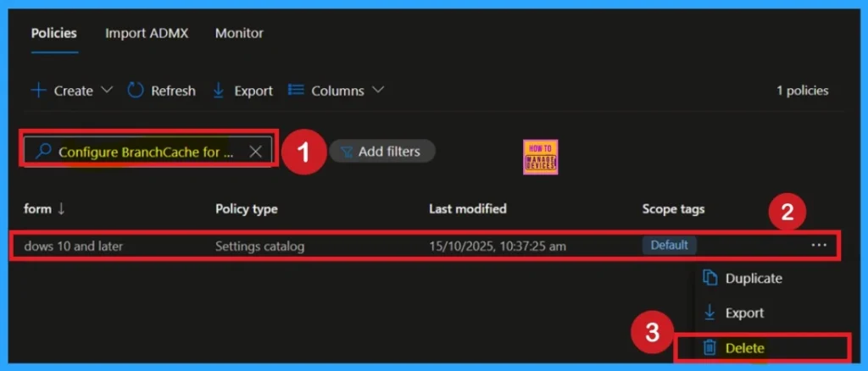Expand the Columns dropdown chevron

[378, 91]
